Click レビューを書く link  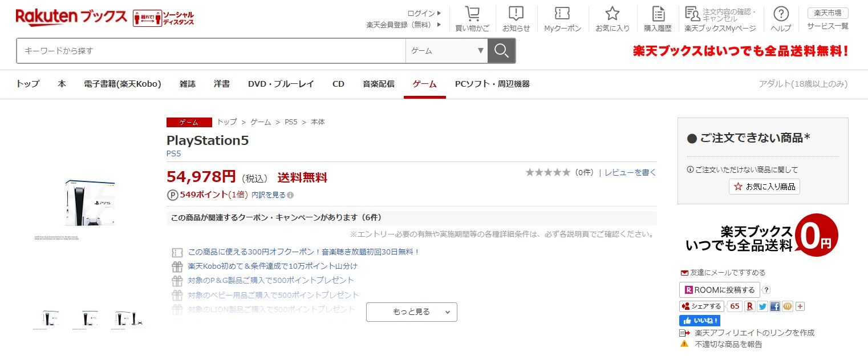click(630, 172)
